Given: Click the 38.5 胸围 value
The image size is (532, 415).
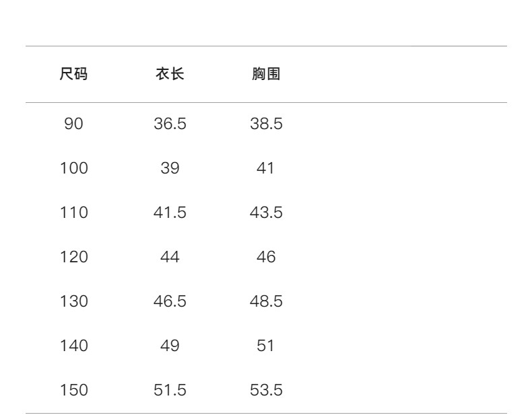Looking at the screenshot, I should [x=266, y=124].
